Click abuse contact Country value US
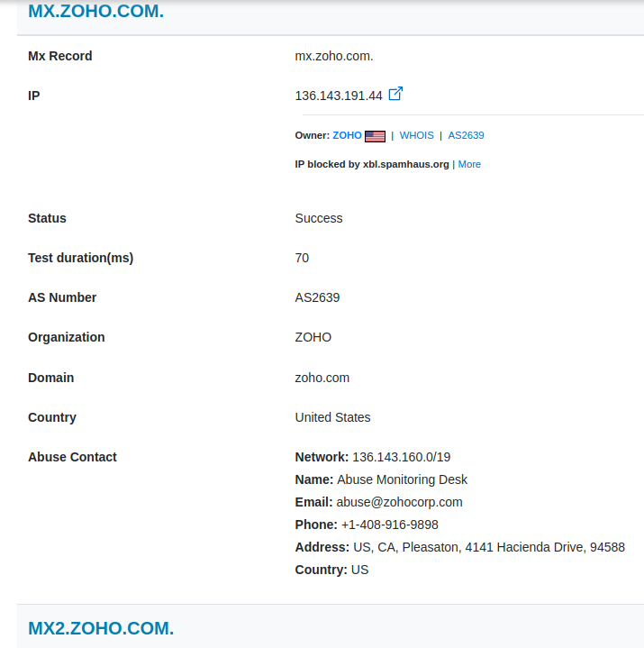This screenshot has height=648, width=644. (359, 570)
